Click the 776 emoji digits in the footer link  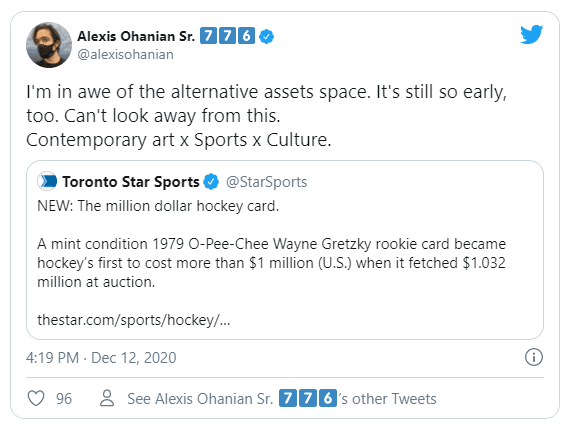[308, 398]
